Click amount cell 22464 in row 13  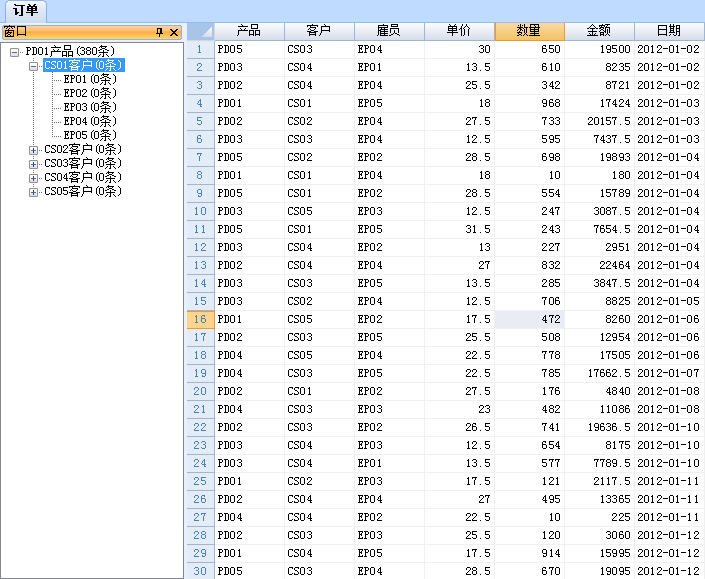point(599,265)
